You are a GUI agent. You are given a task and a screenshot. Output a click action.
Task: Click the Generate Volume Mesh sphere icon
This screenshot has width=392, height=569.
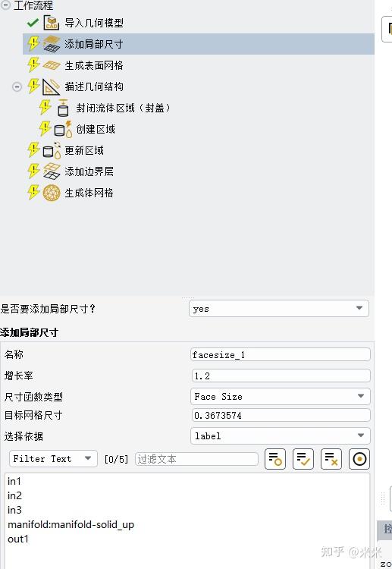coord(52,193)
